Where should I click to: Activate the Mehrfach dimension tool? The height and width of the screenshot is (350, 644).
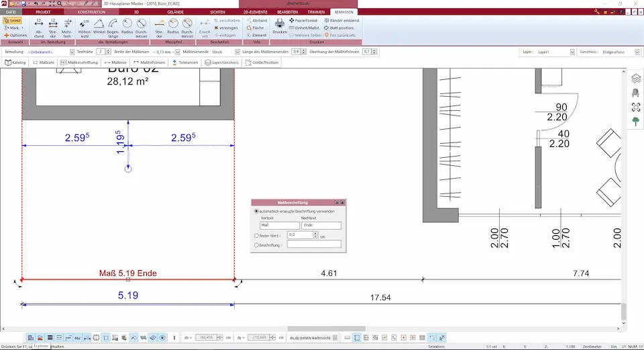click(67, 28)
